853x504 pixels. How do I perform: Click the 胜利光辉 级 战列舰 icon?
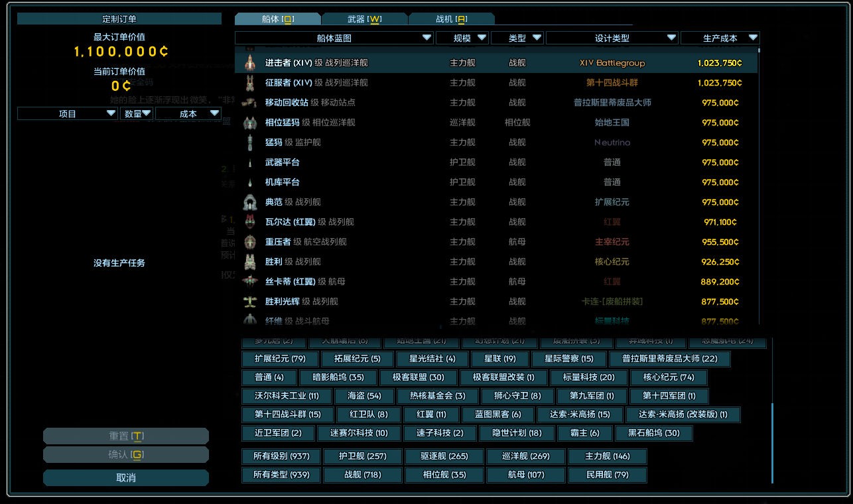pyautogui.click(x=249, y=301)
